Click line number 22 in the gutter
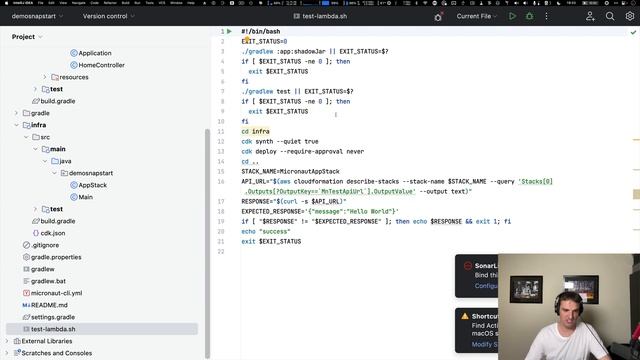Viewport: 640px width, 360px height. [x=221, y=251]
